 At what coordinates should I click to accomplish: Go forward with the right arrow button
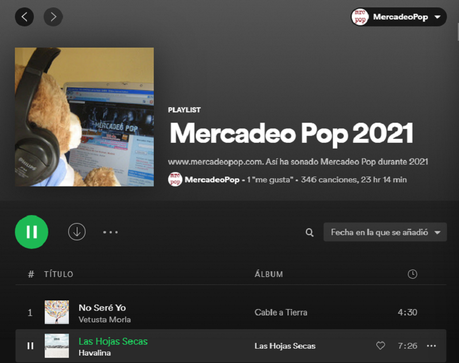53,17
